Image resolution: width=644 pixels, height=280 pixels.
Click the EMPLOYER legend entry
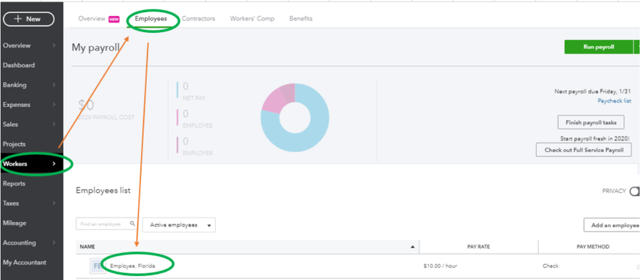point(195,145)
